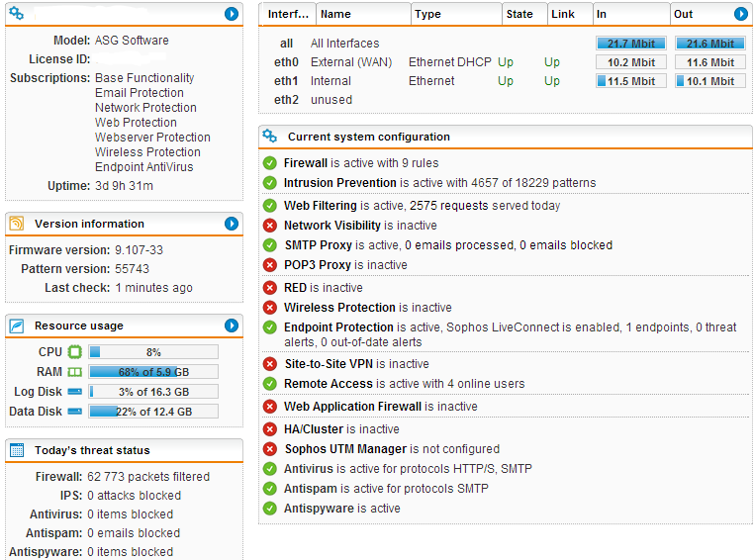Click the green CPU chip icon

tap(74, 352)
